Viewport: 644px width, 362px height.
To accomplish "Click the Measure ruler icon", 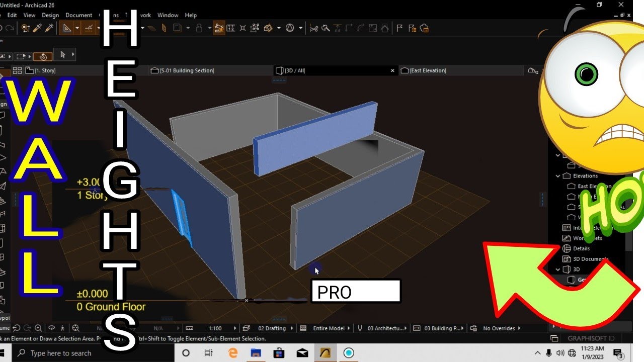I will 231,28.
